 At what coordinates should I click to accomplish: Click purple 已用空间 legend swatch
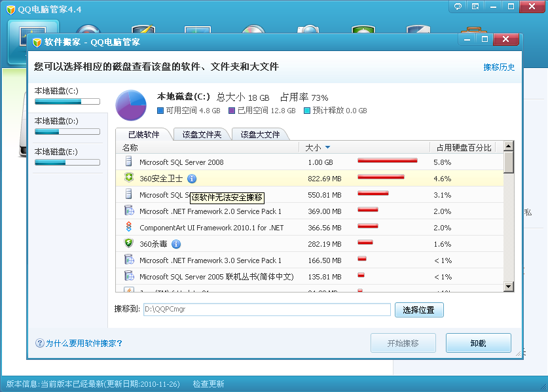231,111
